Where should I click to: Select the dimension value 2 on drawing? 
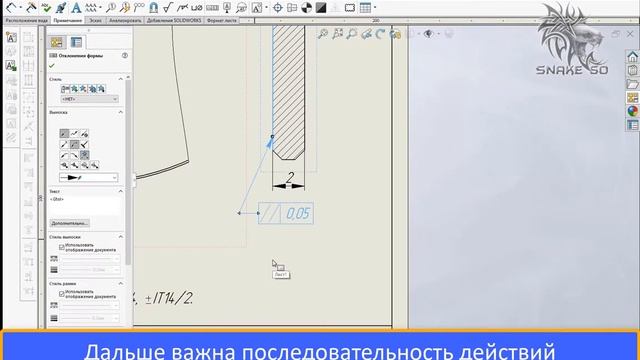(290, 178)
